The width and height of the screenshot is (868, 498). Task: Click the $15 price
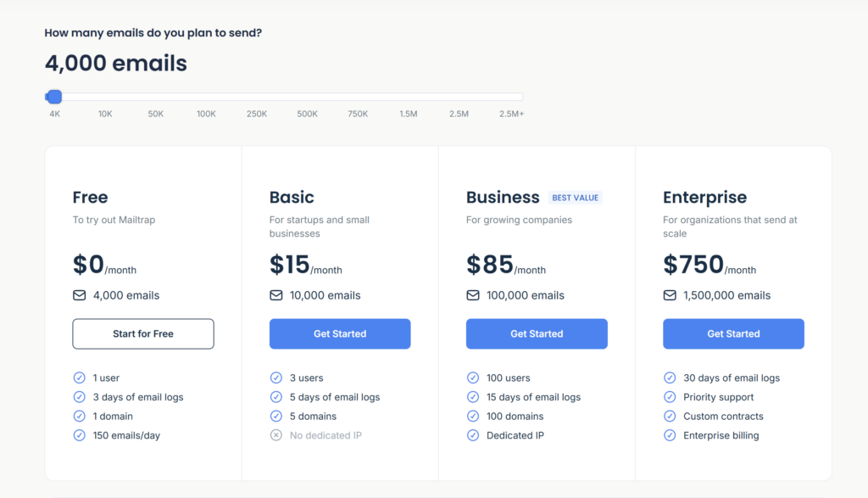click(x=290, y=264)
